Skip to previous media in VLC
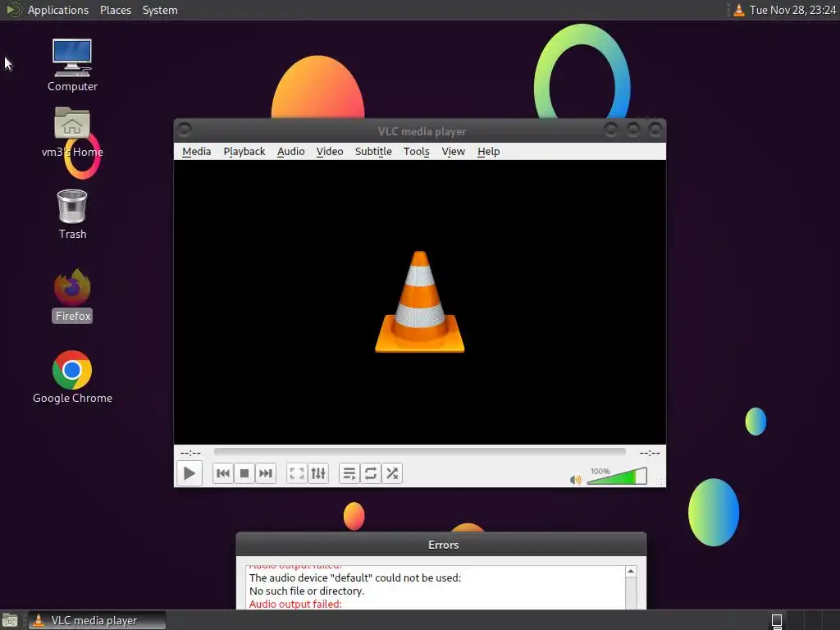The width and height of the screenshot is (840, 630). click(223, 473)
